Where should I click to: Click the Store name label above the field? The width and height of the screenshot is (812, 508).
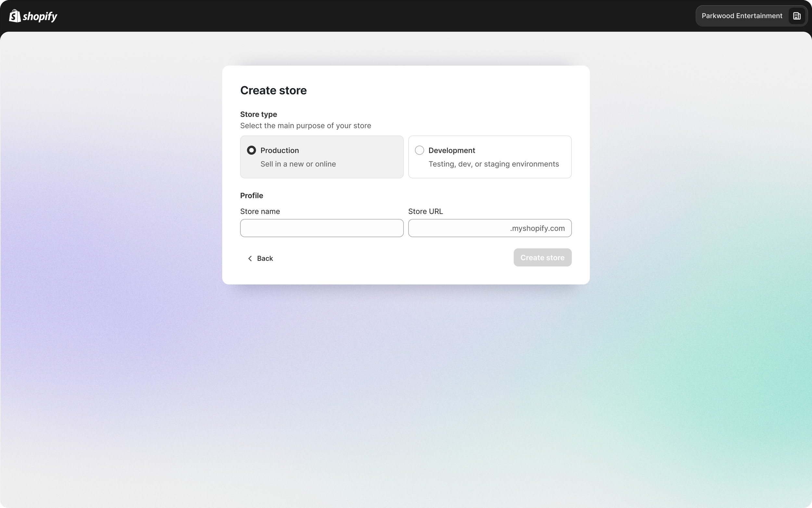(260, 211)
